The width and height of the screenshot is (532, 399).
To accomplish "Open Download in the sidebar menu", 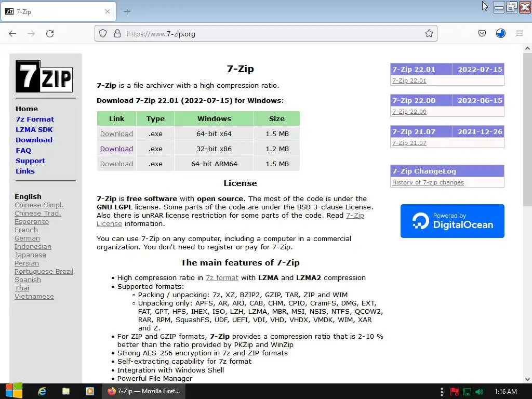I will pyautogui.click(x=34, y=140).
